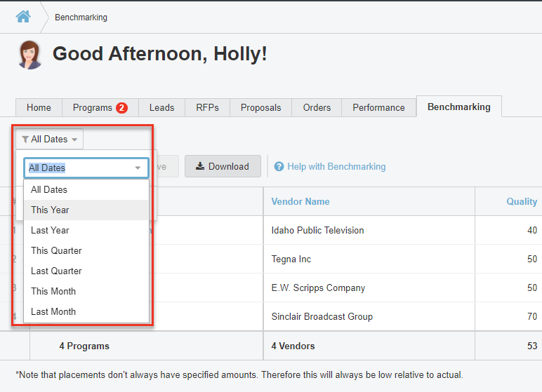The height and width of the screenshot is (392, 542).
Task: Open the All Dates filter button
Action: (x=49, y=140)
